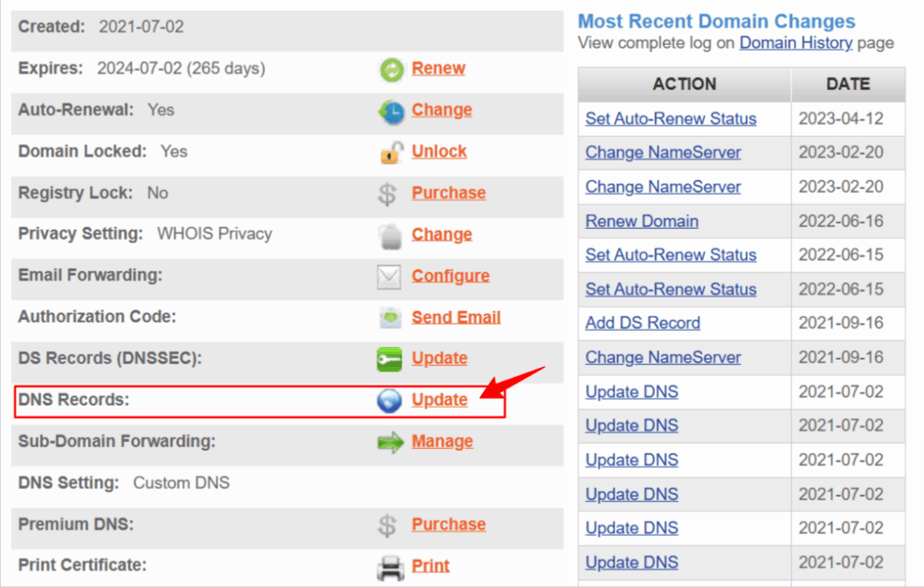Click the dollar icon for Registry Lock
This screenshot has width=924, height=587.
pos(388,194)
